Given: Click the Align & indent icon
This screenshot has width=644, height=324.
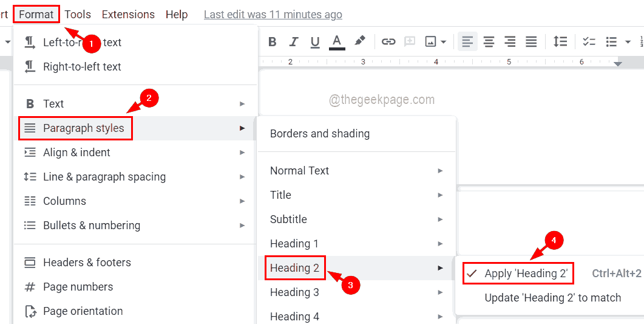Looking at the screenshot, I should [x=30, y=153].
